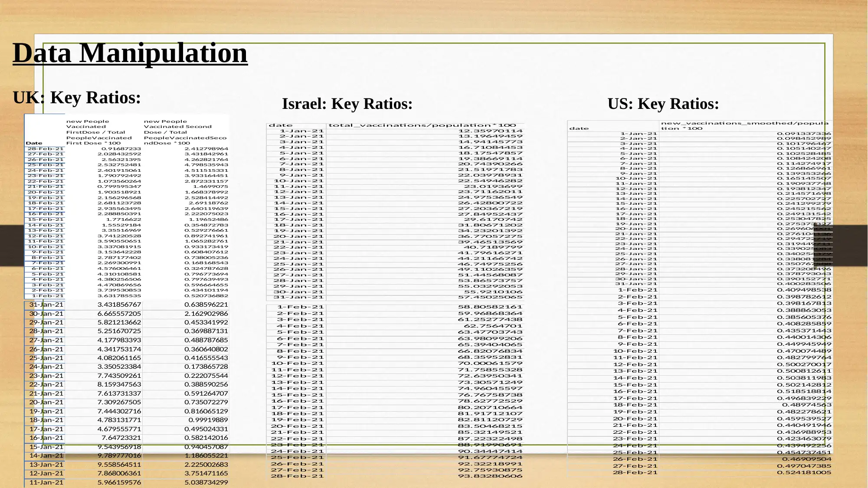Click '15-Feb-21' in the Israel table
This screenshot has height=488, width=868.
click(x=297, y=395)
